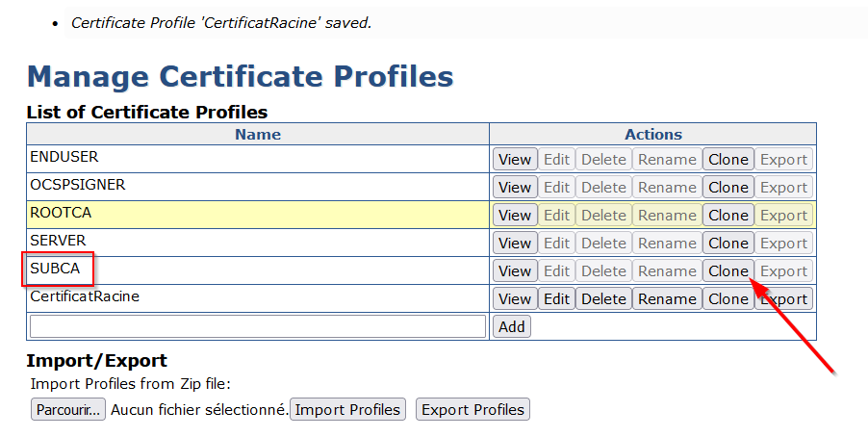Clone the OCSPSIGNER profile
868x437 pixels.
pyautogui.click(x=728, y=188)
